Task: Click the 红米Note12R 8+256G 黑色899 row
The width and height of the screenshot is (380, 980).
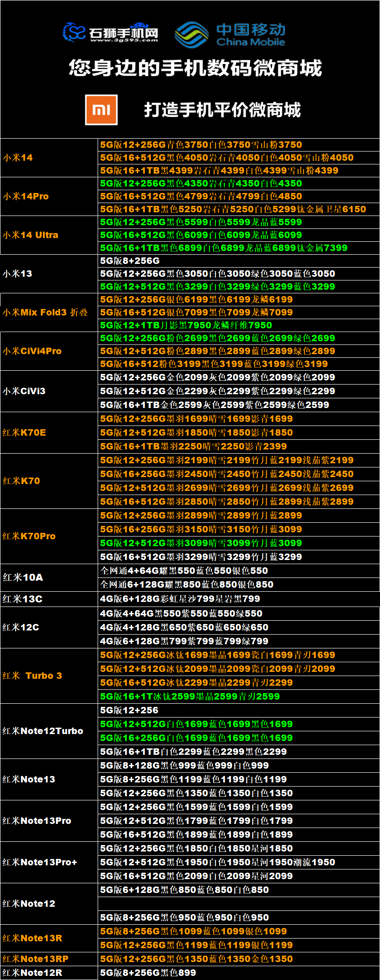Action: click(148, 973)
